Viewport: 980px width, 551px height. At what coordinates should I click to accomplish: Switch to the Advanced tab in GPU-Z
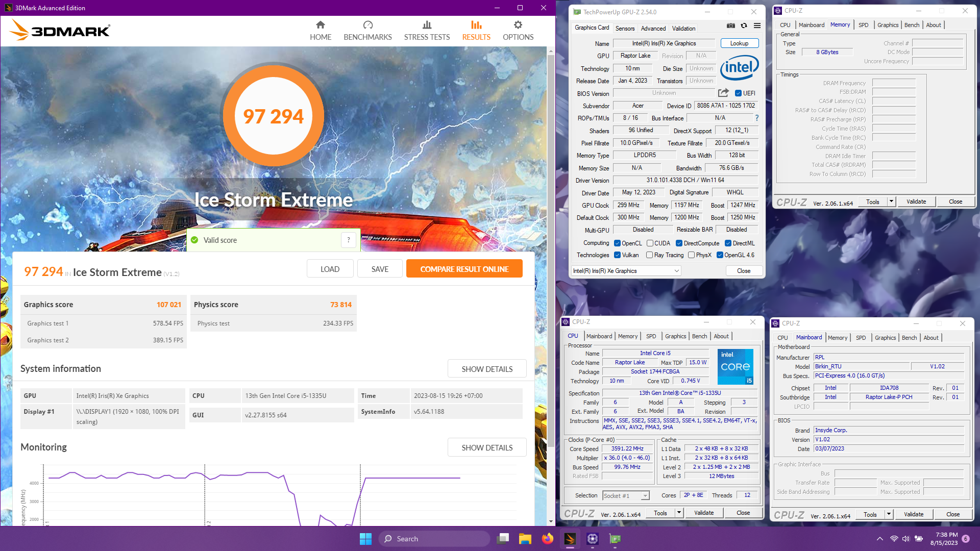653,29
